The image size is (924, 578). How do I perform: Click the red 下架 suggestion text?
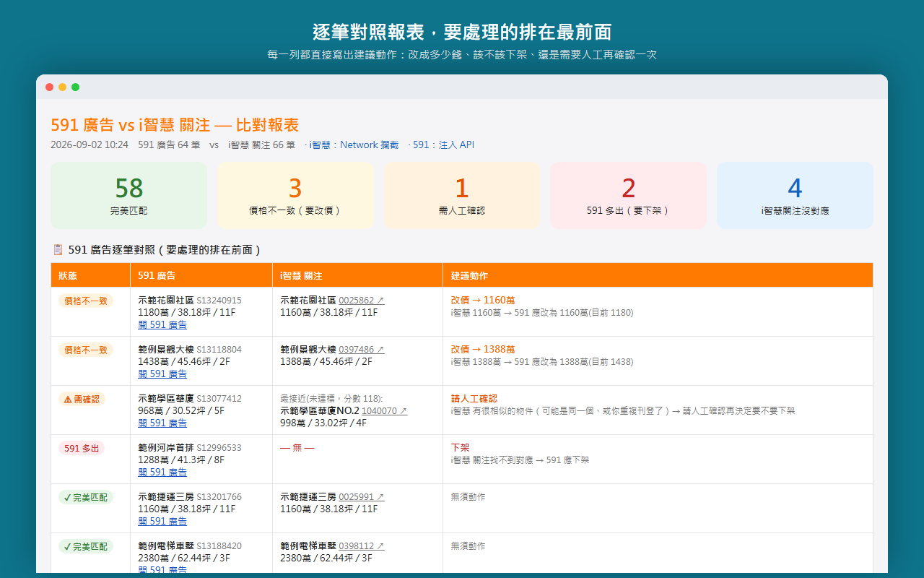pos(461,447)
